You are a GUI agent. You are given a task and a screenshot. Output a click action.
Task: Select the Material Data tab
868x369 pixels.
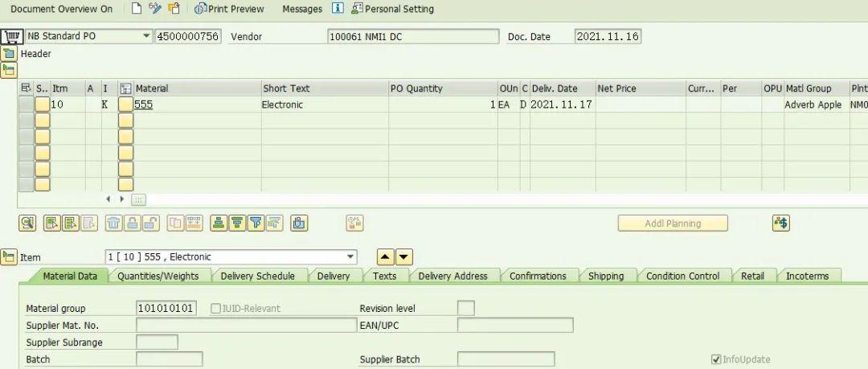click(70, 276)
